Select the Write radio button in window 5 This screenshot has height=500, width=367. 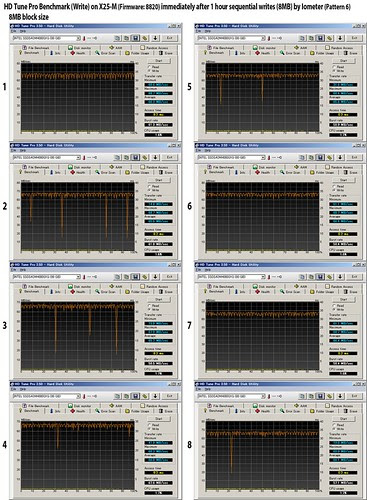[334, 71]
